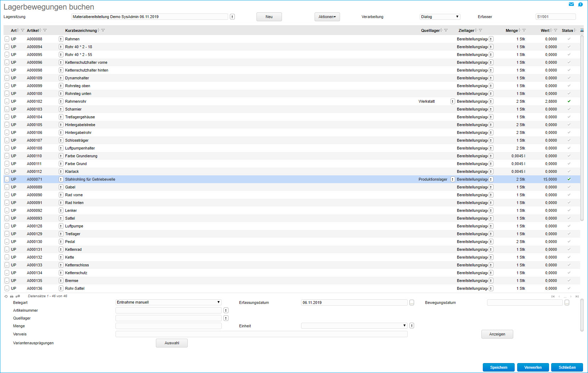The height and width of the screenshot is (373, 588).
Task: Expand the Belegart dropdown
Action: 168,303
